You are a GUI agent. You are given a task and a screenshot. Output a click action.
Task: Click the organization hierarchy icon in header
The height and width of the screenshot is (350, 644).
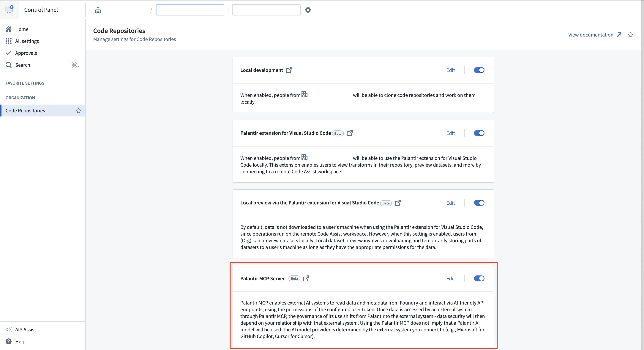(98, 10)
